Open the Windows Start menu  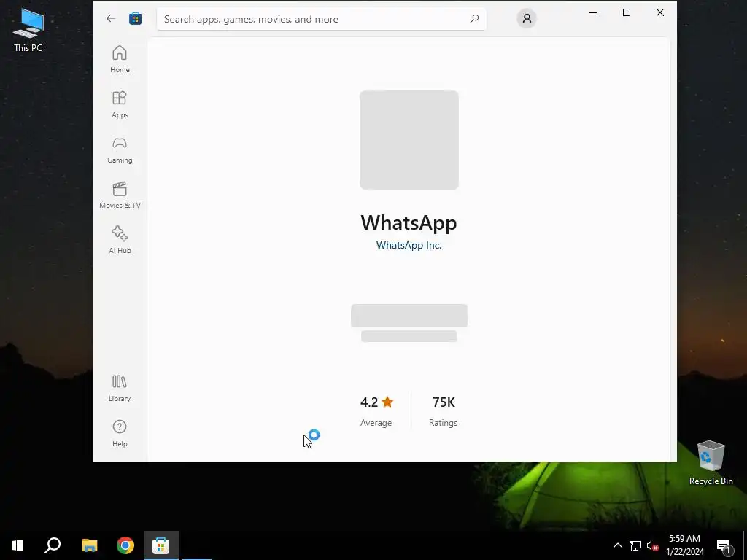click(18, 545)
